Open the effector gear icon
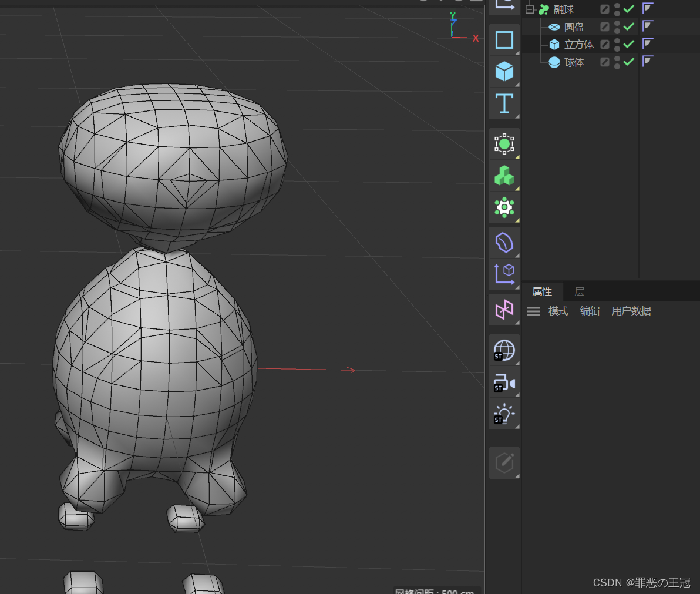 504,207
